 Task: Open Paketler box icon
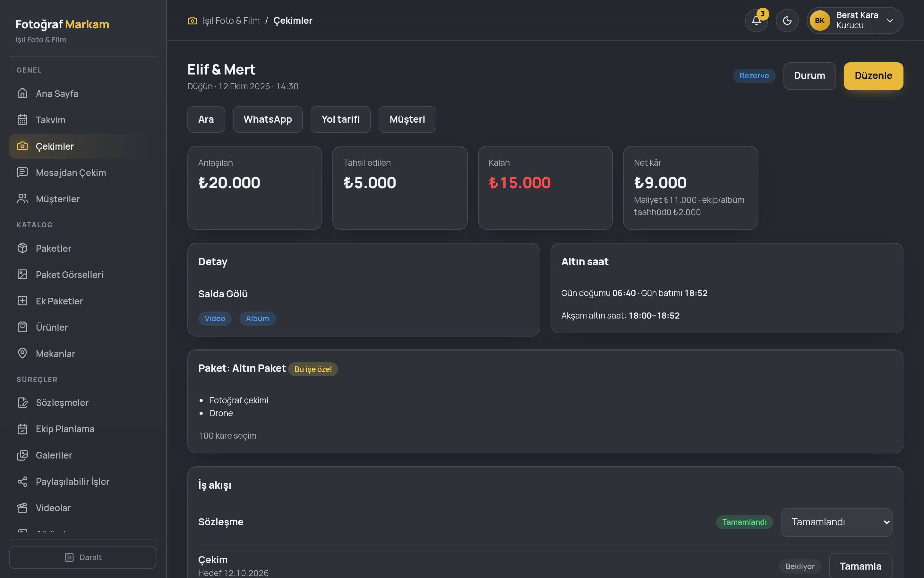(22, 248)
